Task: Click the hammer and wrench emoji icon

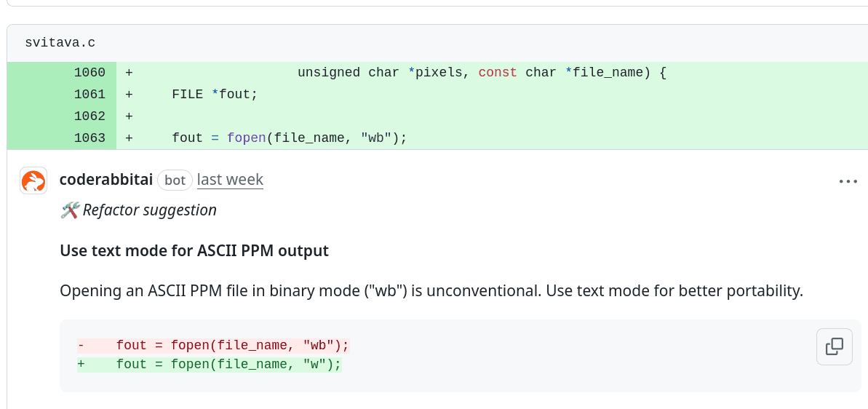Action: (70, 210)
